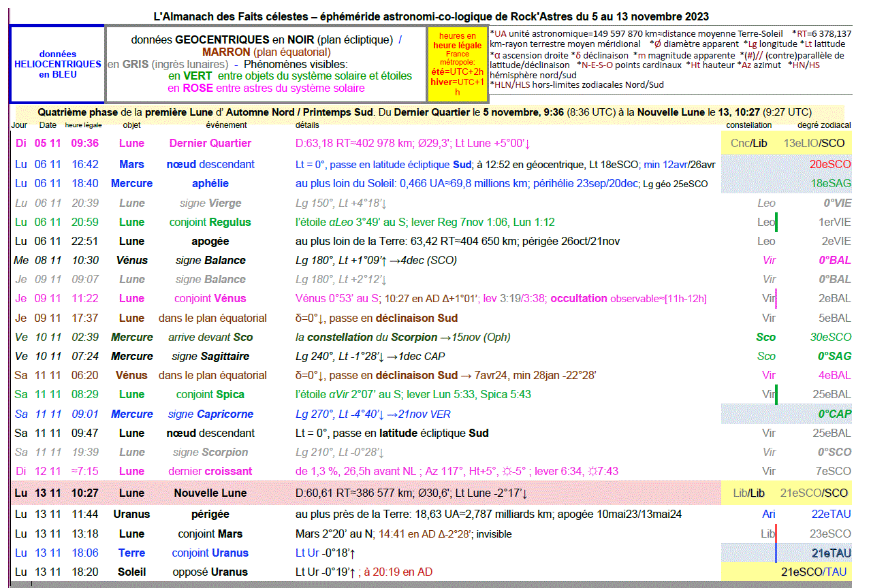This screenshot has width=871, height=588.
Task: Select the time "09:36" in first row
Action: (85, 144)
